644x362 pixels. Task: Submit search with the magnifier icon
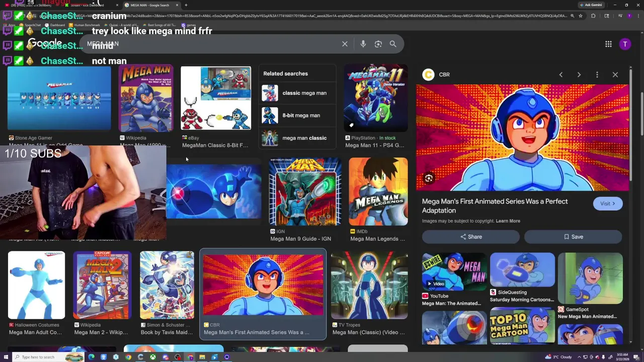(x=393, y=44)
